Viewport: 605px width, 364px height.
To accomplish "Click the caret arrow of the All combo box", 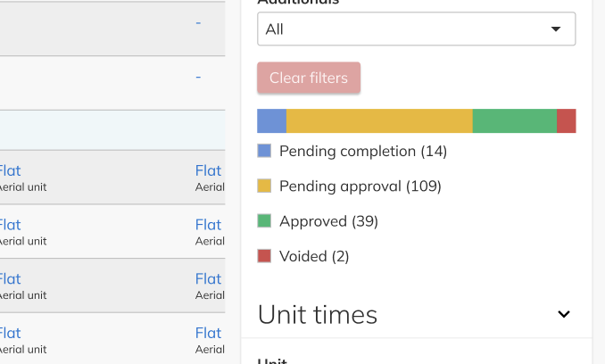I will [556, 29].
